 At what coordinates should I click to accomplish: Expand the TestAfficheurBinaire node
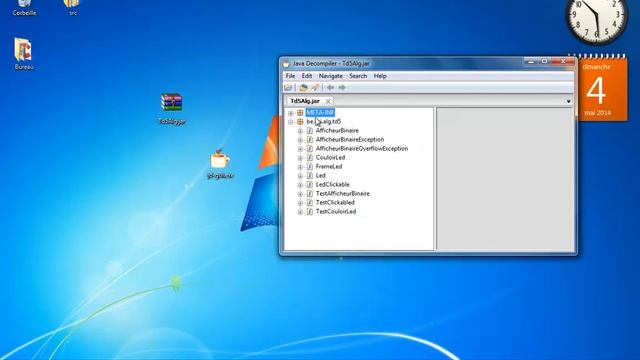(300, 194)
